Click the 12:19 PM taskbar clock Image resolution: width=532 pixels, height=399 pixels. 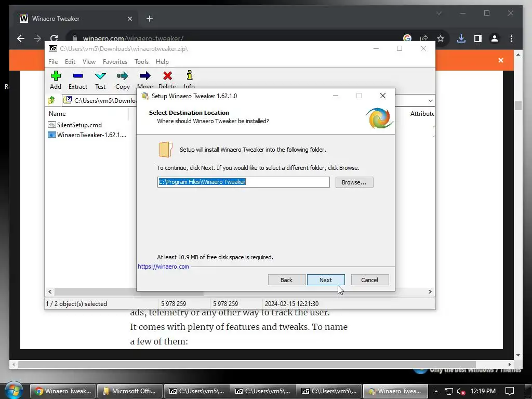click(483, 391)
